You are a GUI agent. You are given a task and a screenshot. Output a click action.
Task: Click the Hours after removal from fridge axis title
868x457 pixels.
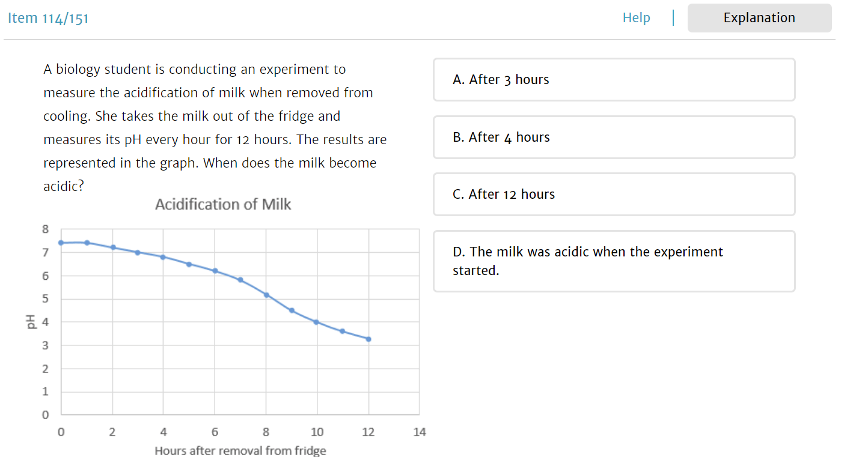point(240,450)
